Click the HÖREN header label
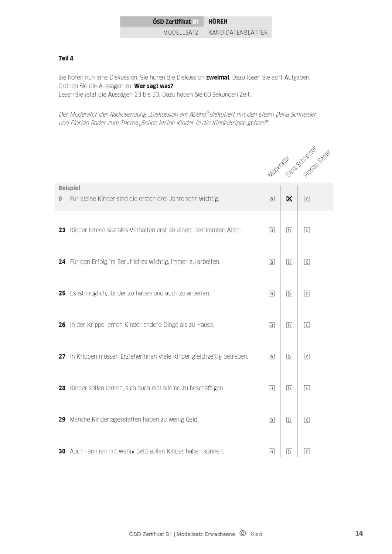 218,22
